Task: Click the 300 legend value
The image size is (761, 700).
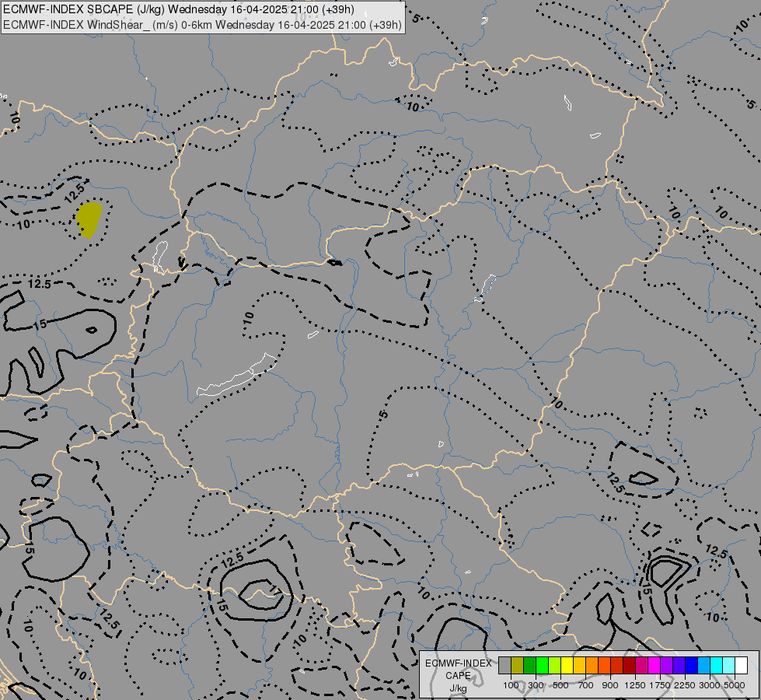Action: [x=536, y=685]
